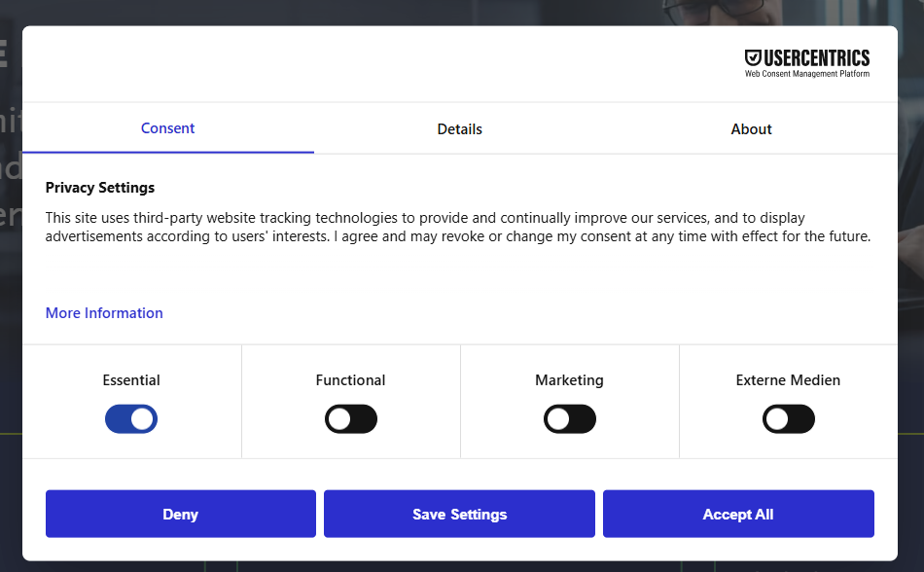The height and width of the screenshot is (572, 924).
Task: Select the Marketing category label
Action: point(569,380)
